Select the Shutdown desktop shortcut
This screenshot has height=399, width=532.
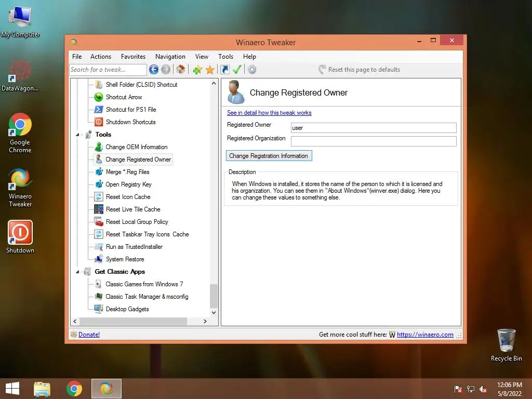coord(20,237)
